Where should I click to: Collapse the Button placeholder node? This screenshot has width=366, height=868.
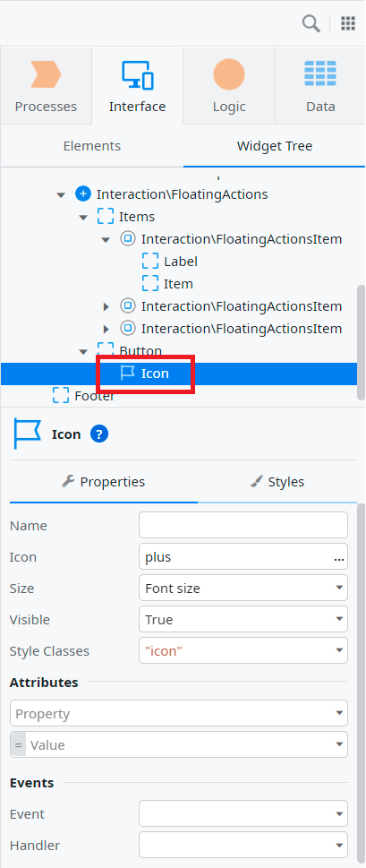click(83, 351)
